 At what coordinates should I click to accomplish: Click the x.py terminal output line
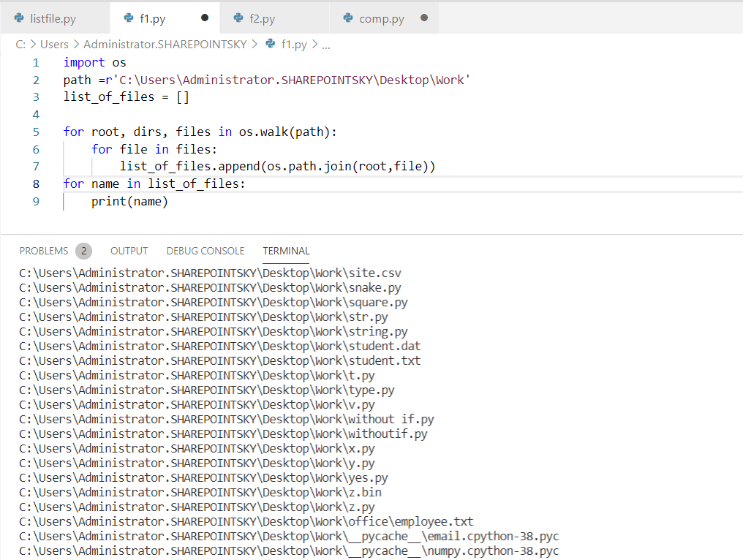coord(197,449)
